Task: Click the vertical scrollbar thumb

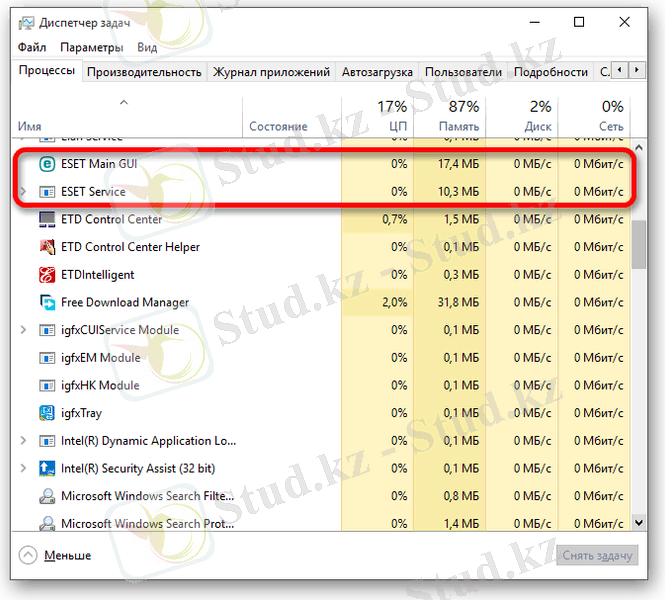Action: (x=639, y=245)
